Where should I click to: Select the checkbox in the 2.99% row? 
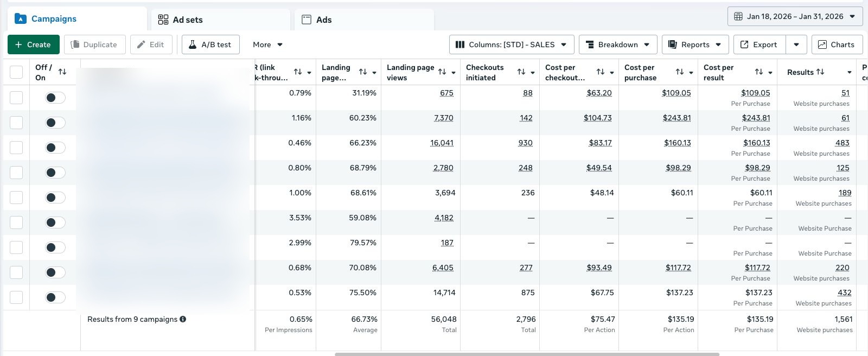(x=16, y=247)
